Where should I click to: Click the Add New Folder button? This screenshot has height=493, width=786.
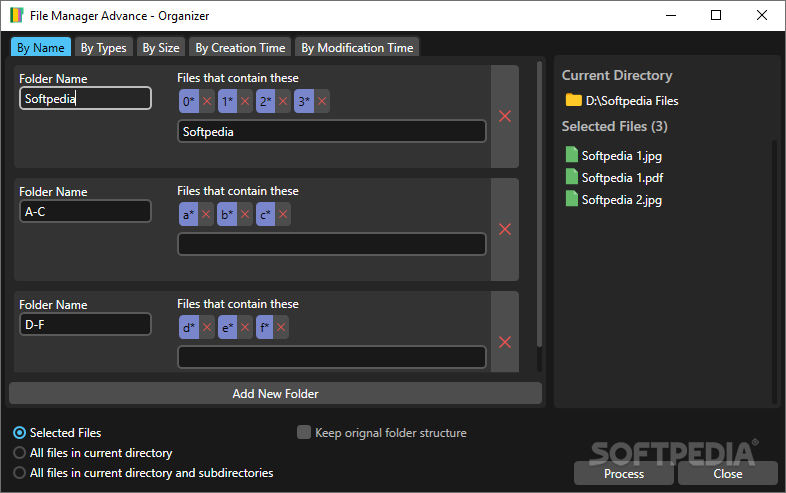275,394
